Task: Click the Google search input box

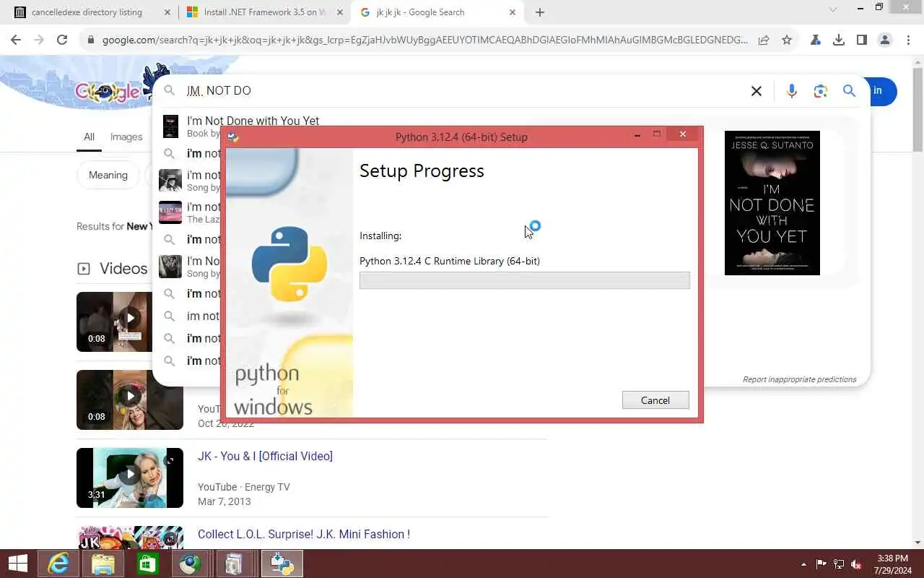Action: coord(462,91)
